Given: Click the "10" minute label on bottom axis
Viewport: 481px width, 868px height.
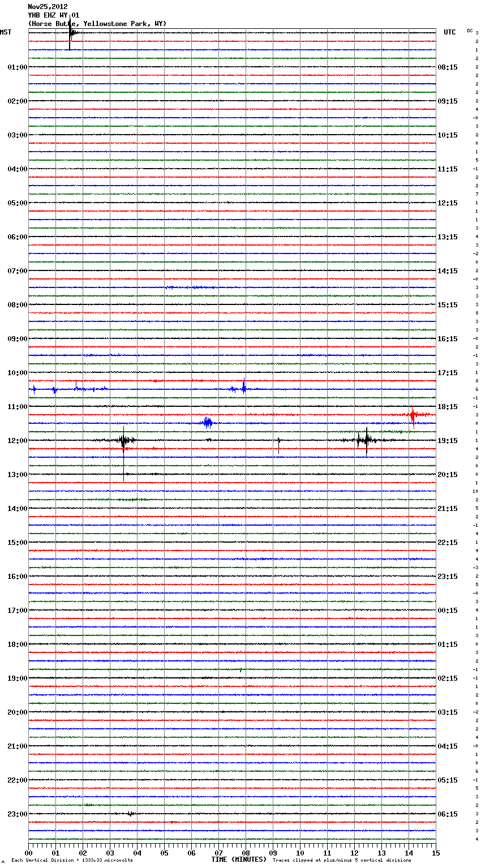Looking at the screenshot, I should [x=300, y=853].
